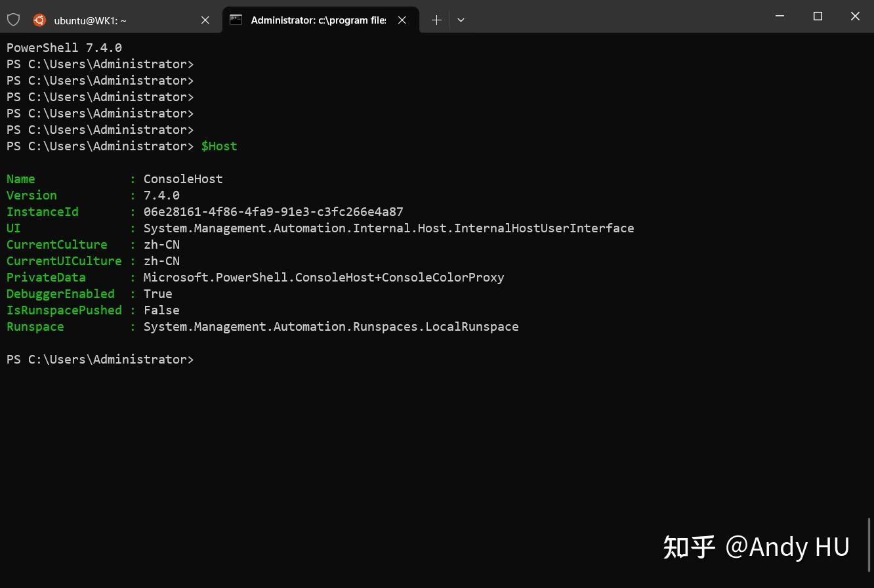Click the shield icon in the title bar
Image resolution: width=874 pixels, height=588 pixels.
[x=13, y=20]
